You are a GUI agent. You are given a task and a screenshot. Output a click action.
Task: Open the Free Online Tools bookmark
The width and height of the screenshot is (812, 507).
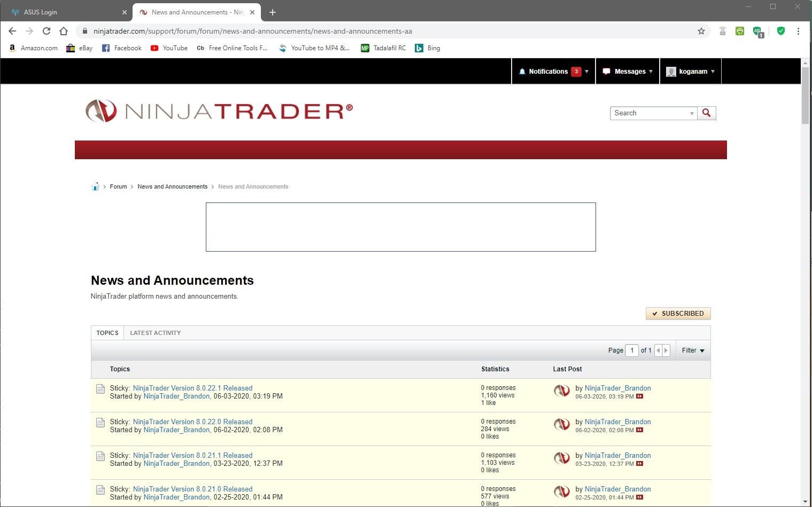232,48
